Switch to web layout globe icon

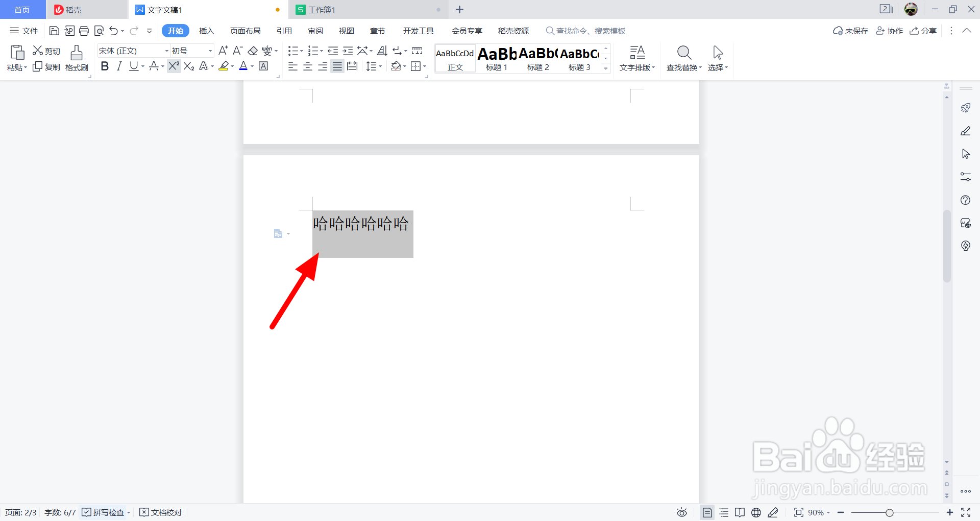click(x=756, y=512)
